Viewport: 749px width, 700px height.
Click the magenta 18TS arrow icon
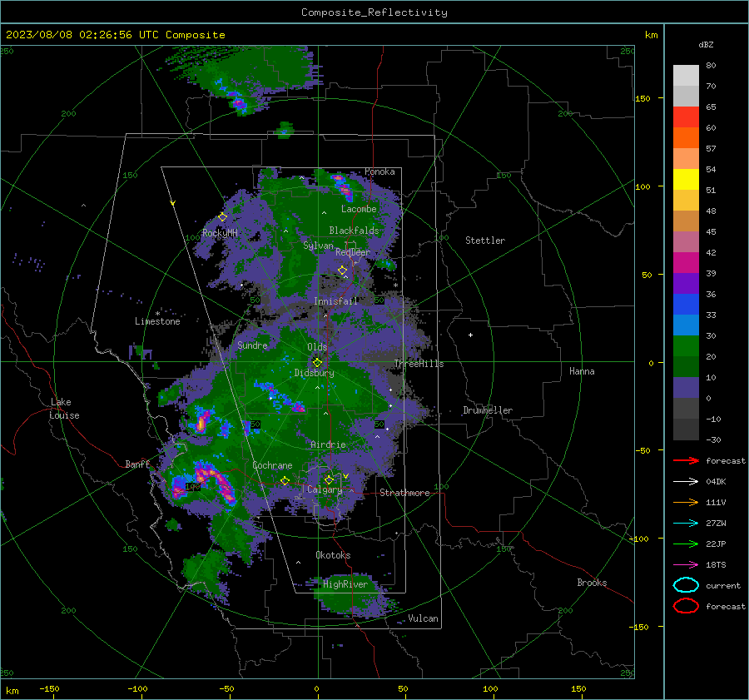pyautogui.click(x=686, y=565)
